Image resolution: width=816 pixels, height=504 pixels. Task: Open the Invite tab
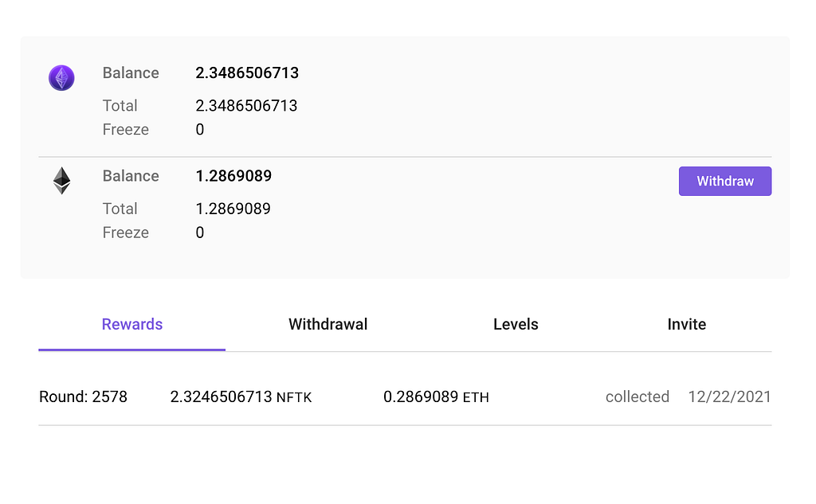coord(686,325)
